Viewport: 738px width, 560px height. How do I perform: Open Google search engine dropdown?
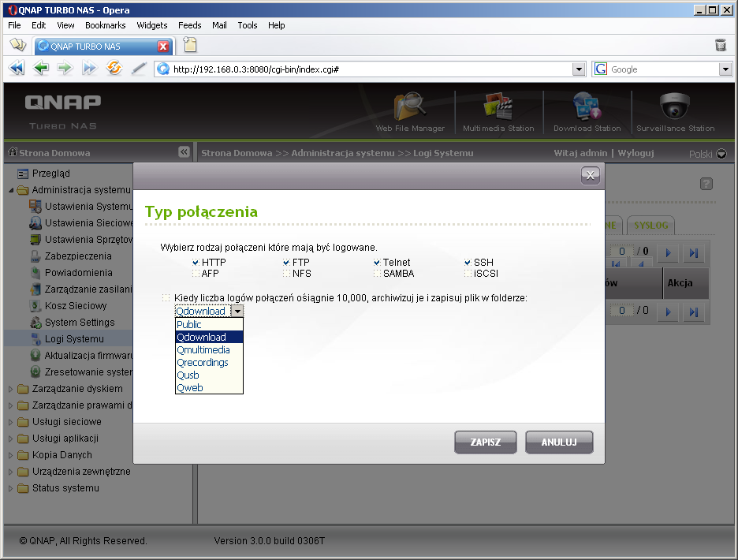tap(725, 69)
